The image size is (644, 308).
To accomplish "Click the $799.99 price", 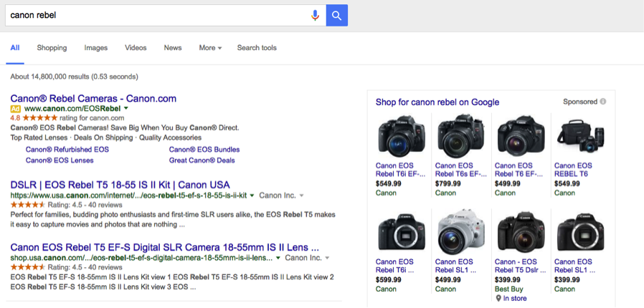I will tap(448, 183).
